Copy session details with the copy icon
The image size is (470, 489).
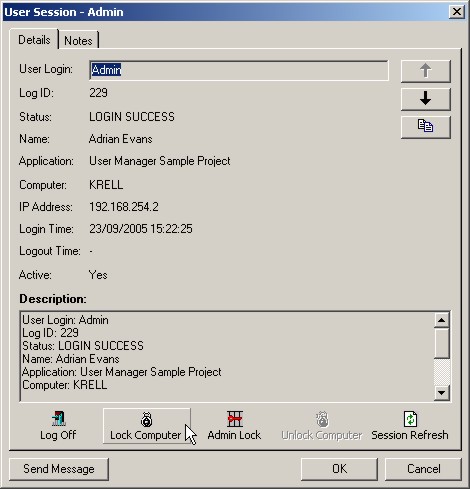click(x=425, y=127)
